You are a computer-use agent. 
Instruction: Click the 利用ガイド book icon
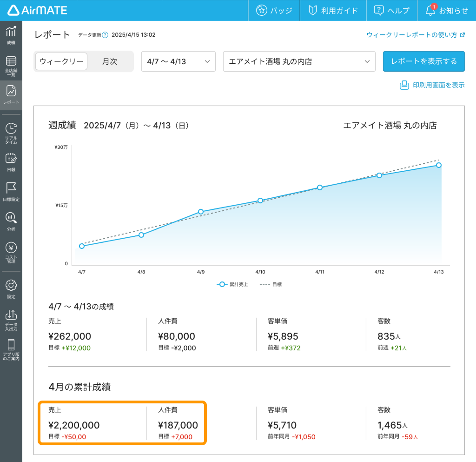coord(313,10)
